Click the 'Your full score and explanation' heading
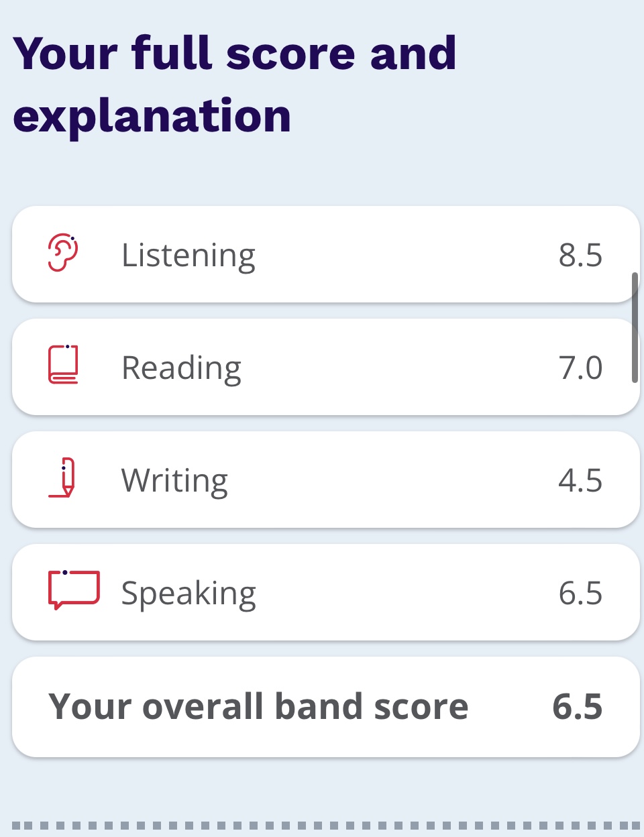This screenshot has height=837, width=644. coord(235,85)
